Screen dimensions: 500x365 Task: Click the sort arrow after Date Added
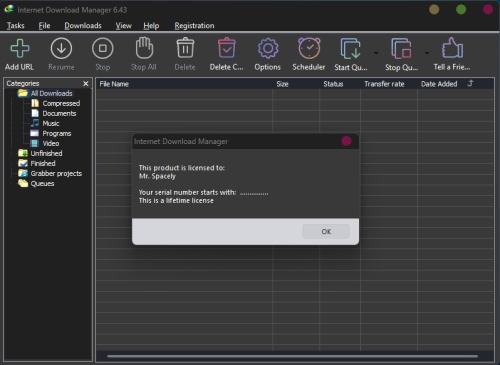[x=470, y=83]
